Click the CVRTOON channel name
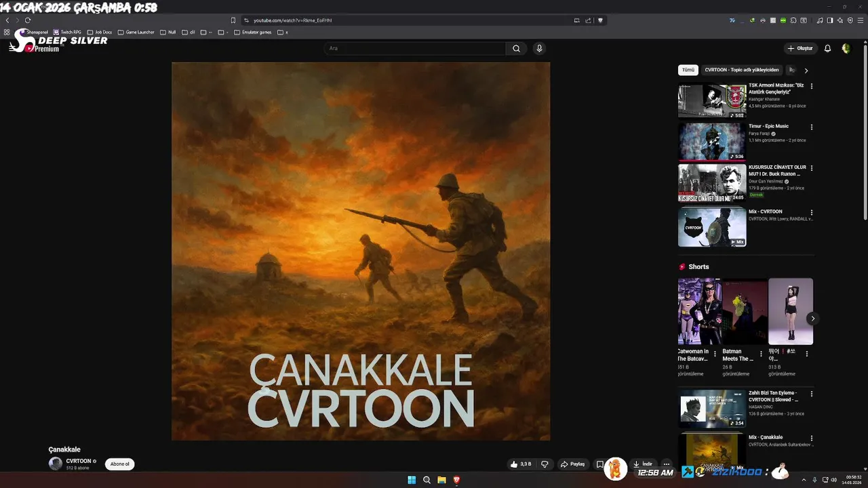 pyautogui.click(x=79, y=461)
